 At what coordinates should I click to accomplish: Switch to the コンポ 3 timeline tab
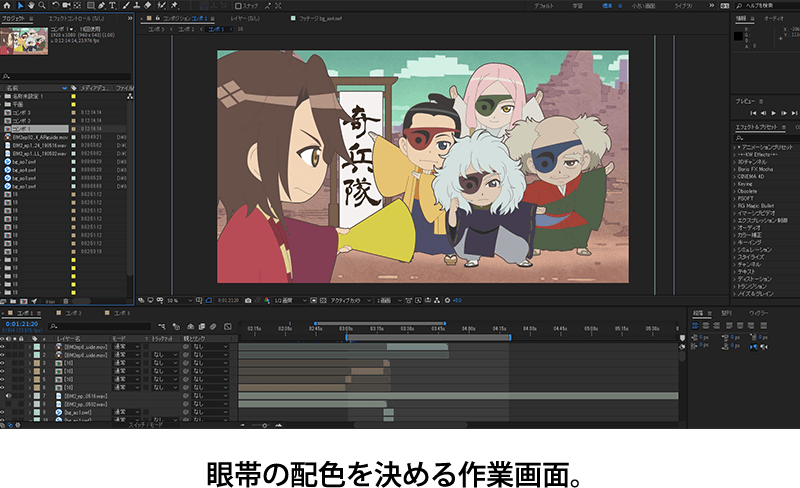(x=121, y=313)
